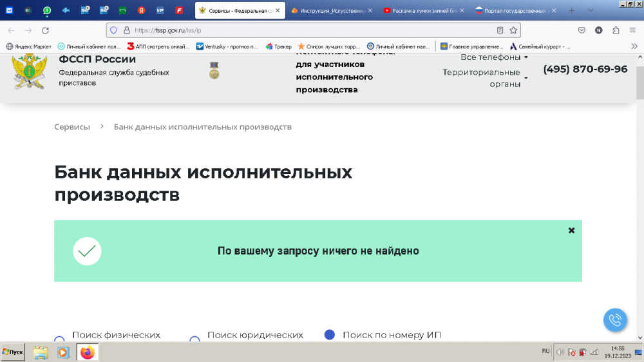Reload the page with the refresh icon
This screenshot has height=362, width=644.
pyautogui.click(x=45, y=30)
